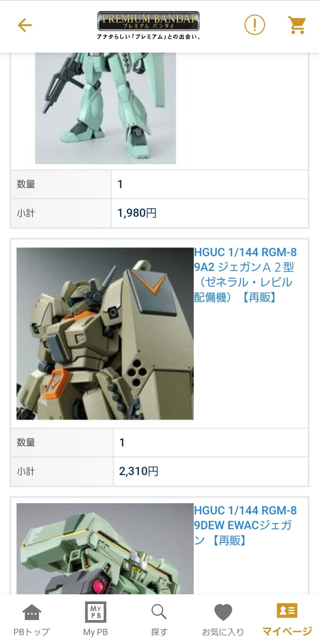Tap the green EWAC Jegan product image
The width and height of the screenshot is (319, 644).
tap(105, 549)
